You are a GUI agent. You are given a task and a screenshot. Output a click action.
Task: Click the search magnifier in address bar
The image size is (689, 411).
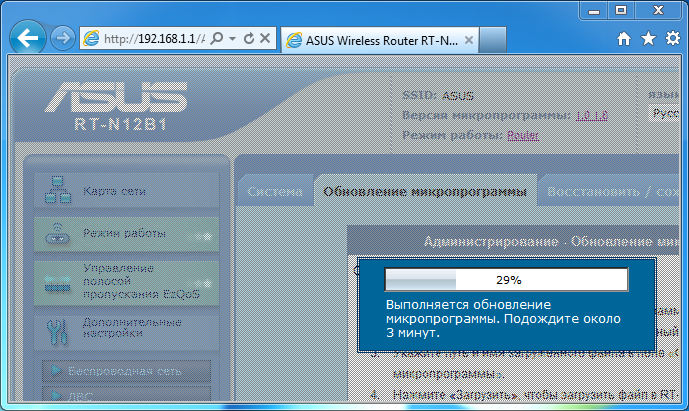(x=217, y=39)
